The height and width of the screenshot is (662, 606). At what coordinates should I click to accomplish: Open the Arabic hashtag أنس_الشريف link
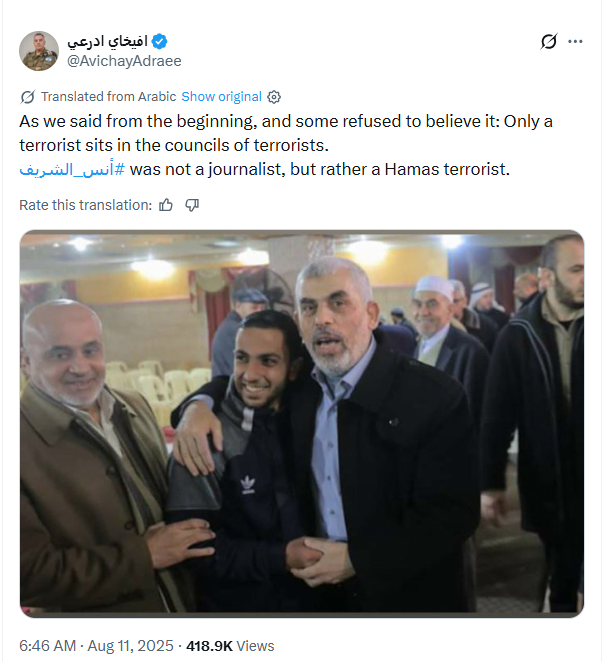coord(72,169)
